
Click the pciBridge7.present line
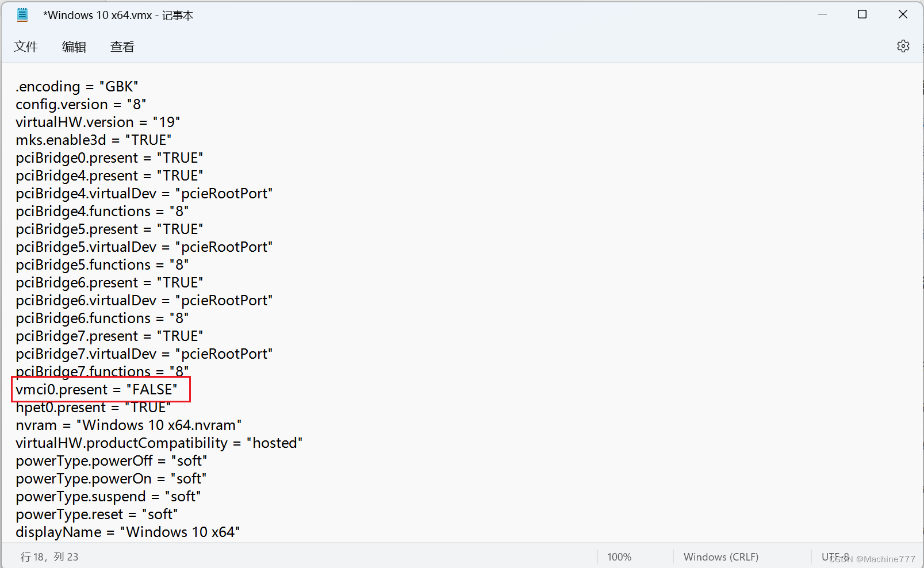(109, 336)
